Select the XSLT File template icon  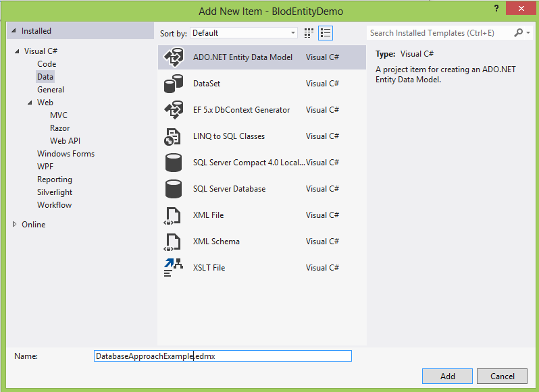coord(173,268)
